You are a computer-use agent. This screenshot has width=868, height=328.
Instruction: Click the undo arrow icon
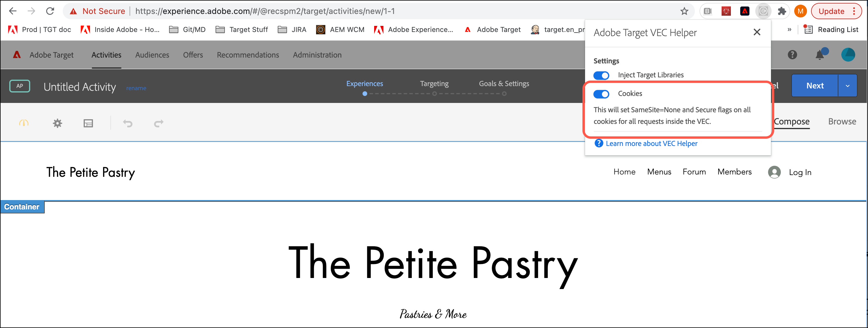click(x=128, y=123)
